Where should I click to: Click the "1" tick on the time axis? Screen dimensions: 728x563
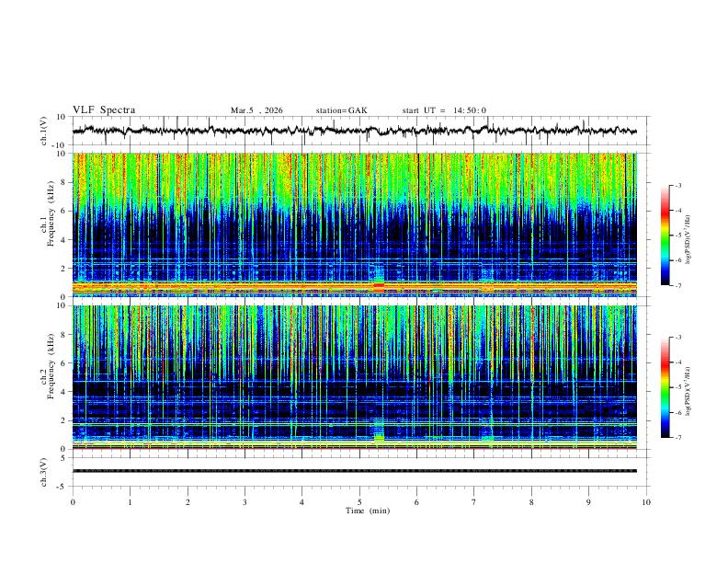[x=130, y=502]
